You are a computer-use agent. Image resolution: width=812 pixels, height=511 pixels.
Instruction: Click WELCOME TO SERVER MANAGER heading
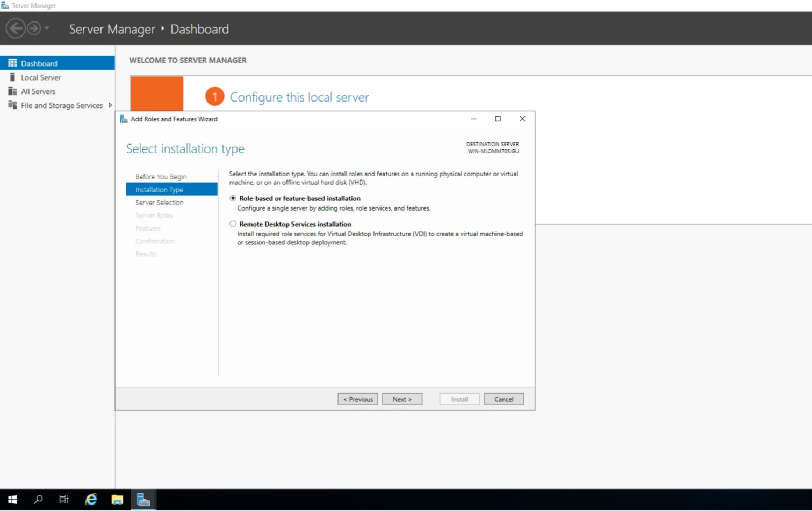(x=188, y=60)
